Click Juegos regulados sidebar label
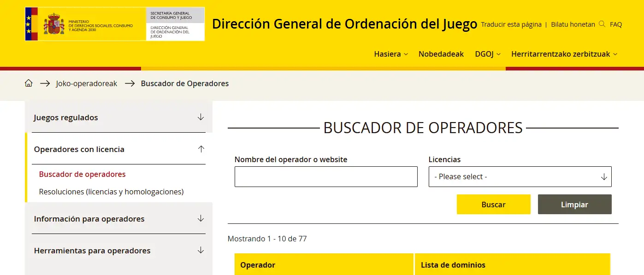644x275 pixels. click(66, 117)
